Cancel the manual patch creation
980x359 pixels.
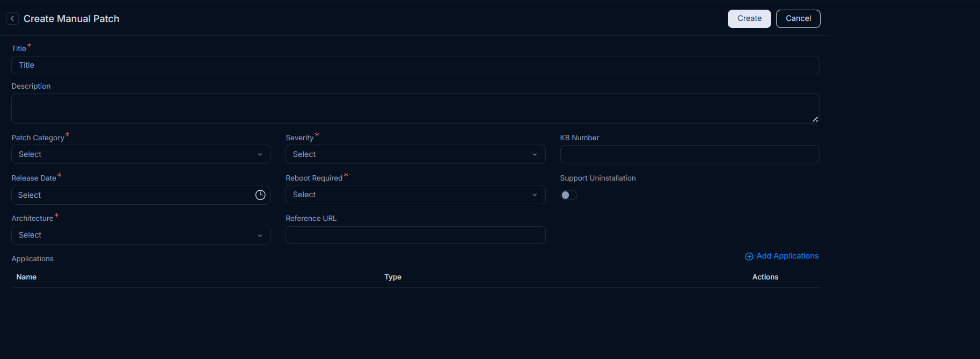[x=798, y=19]
